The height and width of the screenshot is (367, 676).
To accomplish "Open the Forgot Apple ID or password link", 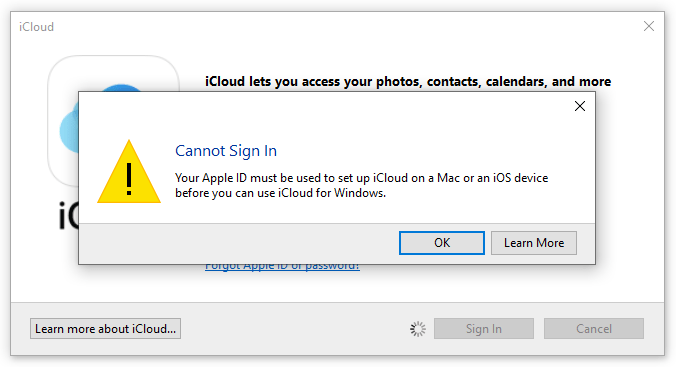I will [282, 267].
